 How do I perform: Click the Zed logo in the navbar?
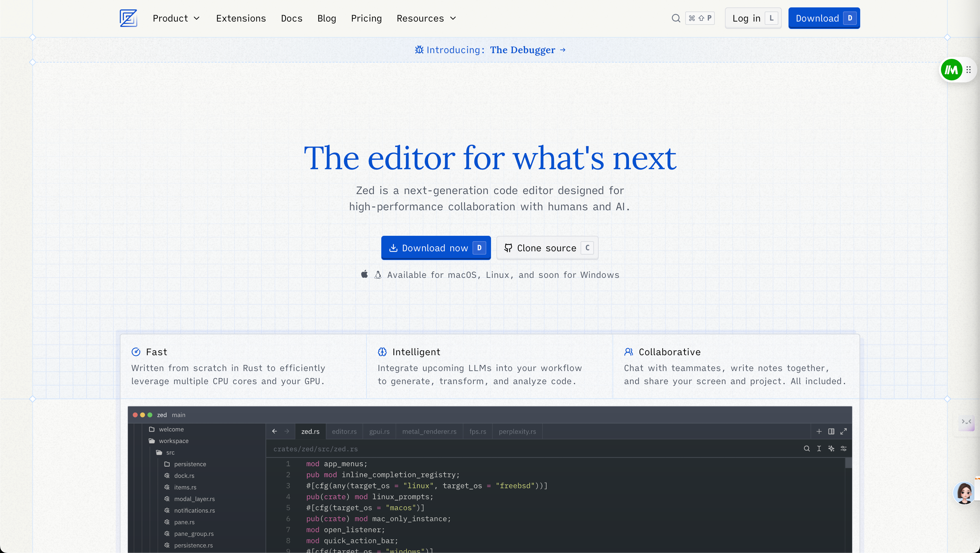tap(128, 18)
